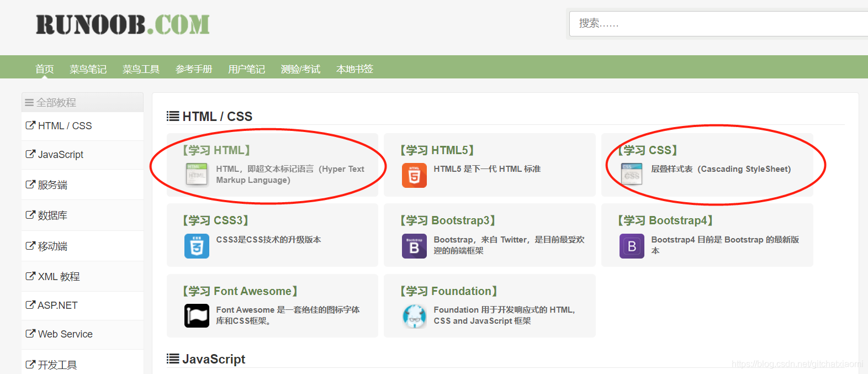This screenshot has width=868, height=374.
Task: Open the 菜鸟笔记 nav item
Action: pos(88,69)
